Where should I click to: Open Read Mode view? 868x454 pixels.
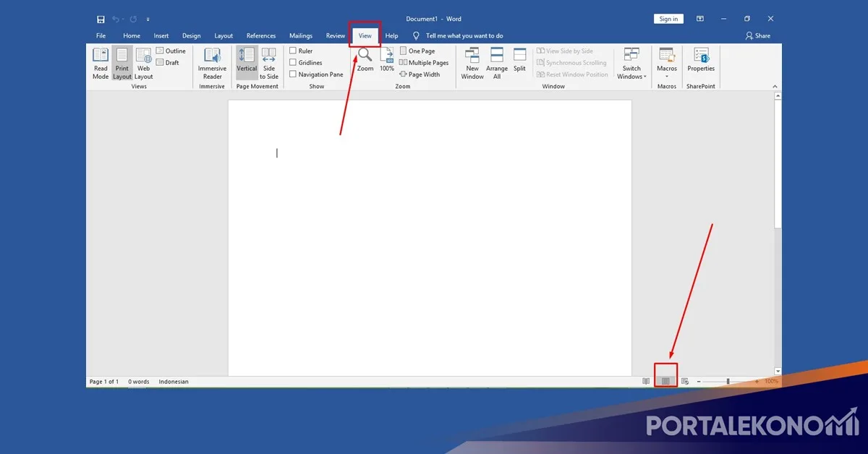pyautogui.click(x=101, y=63)
